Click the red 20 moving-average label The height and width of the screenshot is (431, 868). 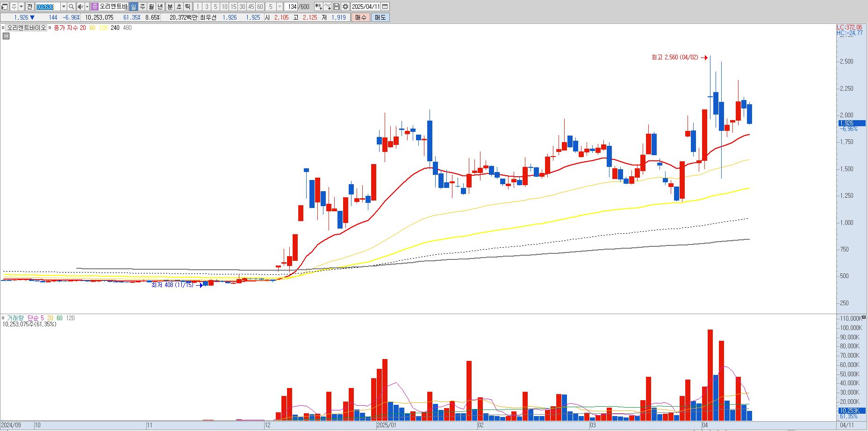coord(83,28)
